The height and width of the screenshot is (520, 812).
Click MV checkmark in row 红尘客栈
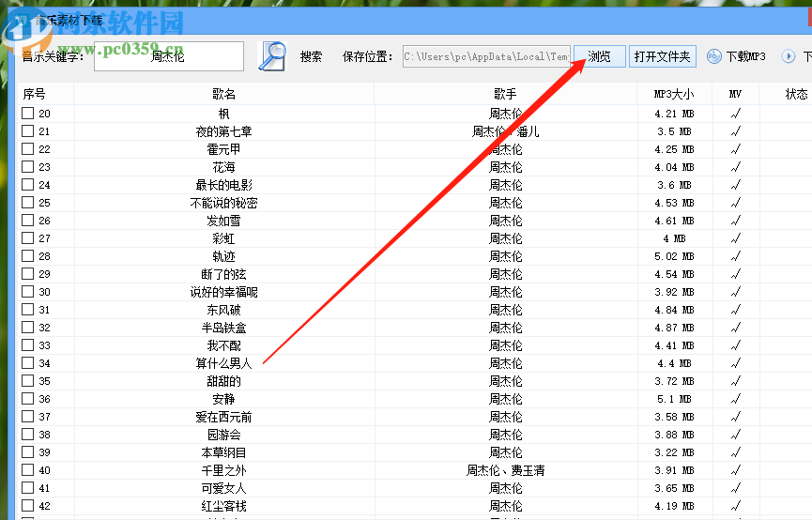coord(736,506)
